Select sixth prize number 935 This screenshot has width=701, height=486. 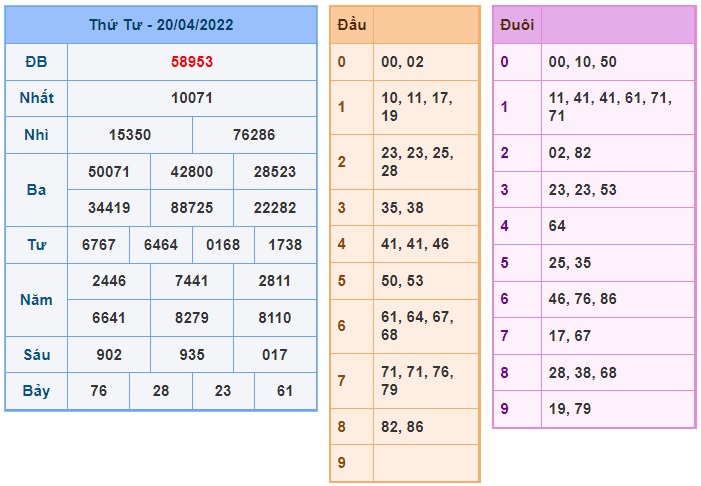(x=192, y=355)
